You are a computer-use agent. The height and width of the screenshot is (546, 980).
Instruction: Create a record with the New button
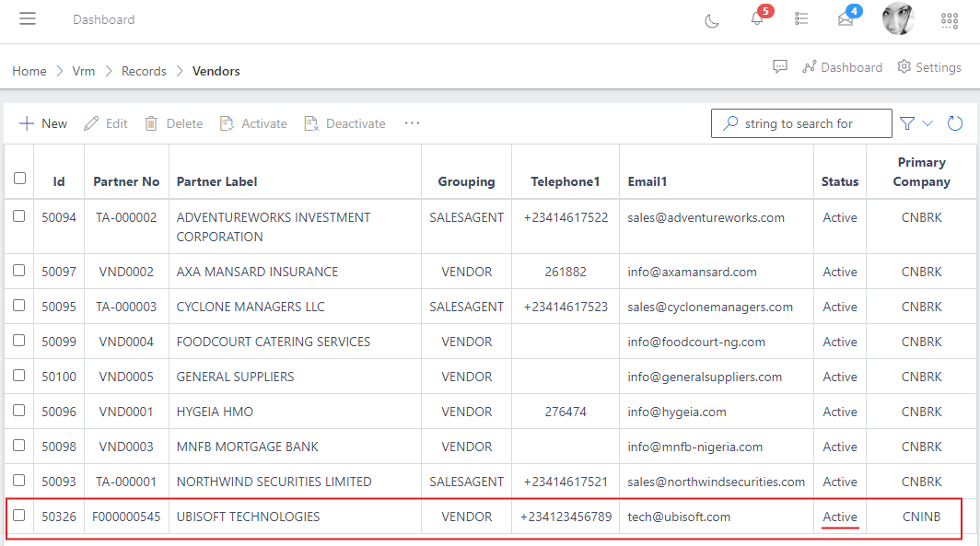pyautogui.click(x=42, y=122)
